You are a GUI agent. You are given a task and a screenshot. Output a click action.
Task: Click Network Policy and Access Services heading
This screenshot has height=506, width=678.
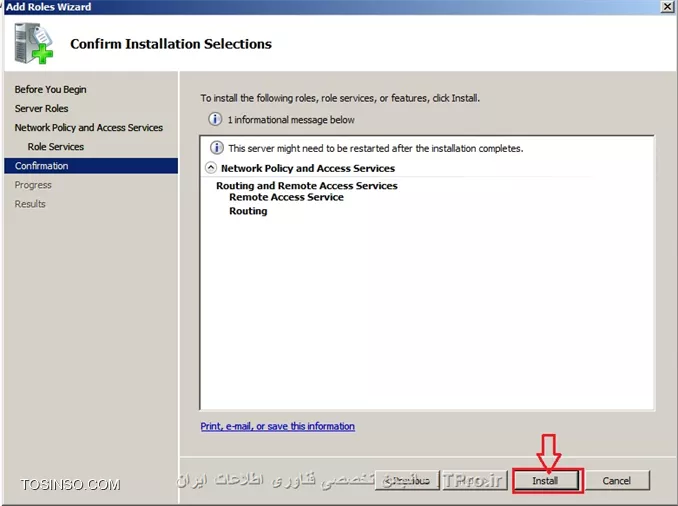pyautogui.click(x=308, y=168)
